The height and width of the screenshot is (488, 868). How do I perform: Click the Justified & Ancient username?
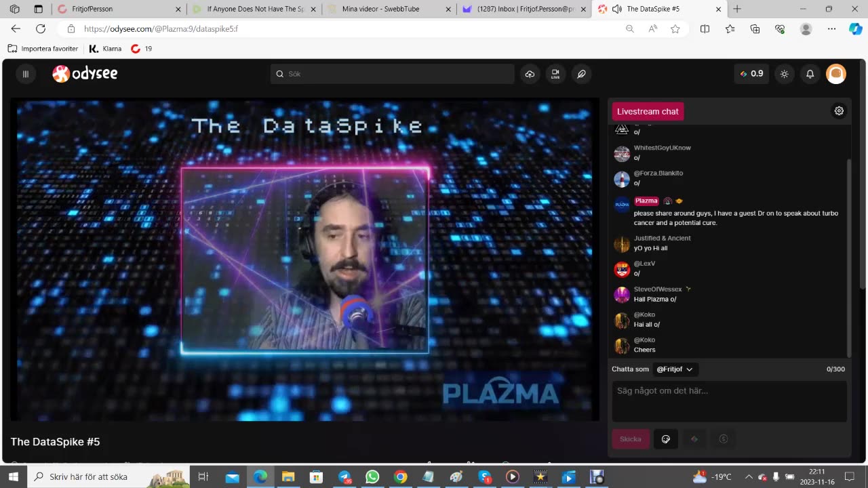662,238
